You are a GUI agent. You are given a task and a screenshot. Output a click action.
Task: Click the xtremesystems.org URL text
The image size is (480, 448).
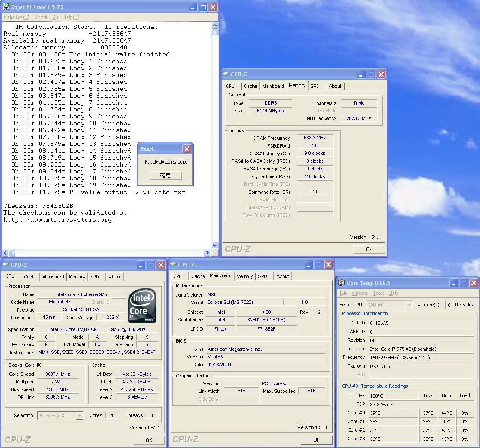coord(60,219)
